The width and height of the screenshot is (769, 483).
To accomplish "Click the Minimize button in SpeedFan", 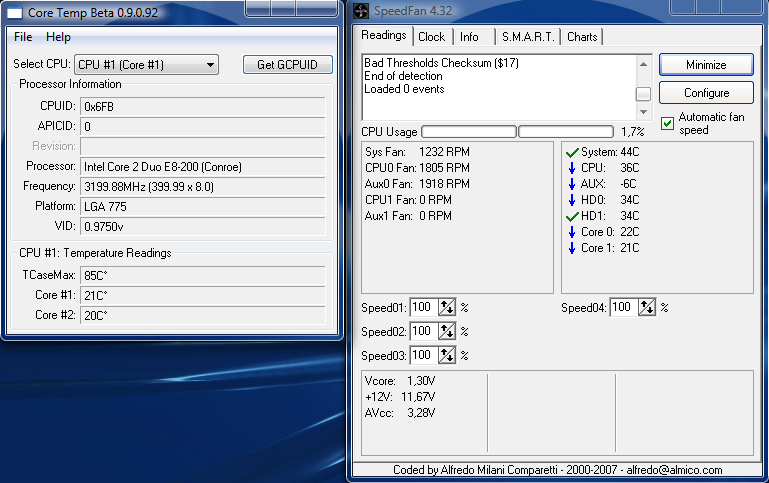I will (706, 65).
